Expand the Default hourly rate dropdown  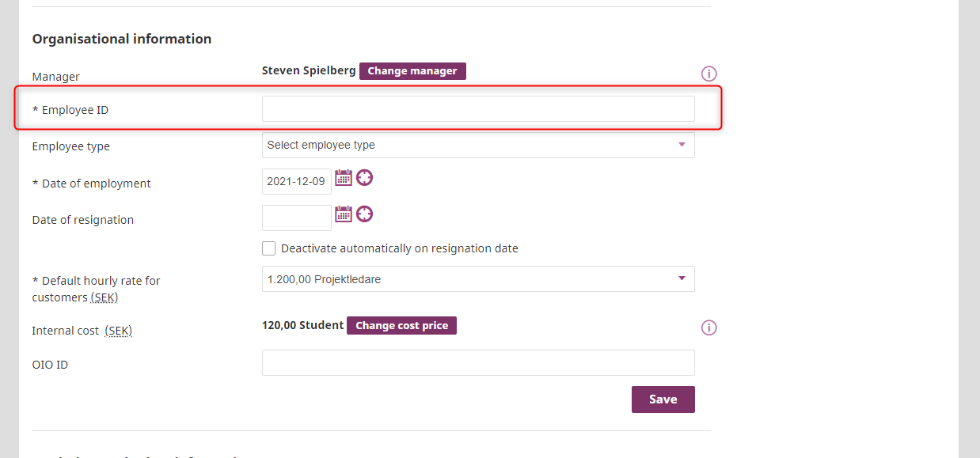[477, 279]
